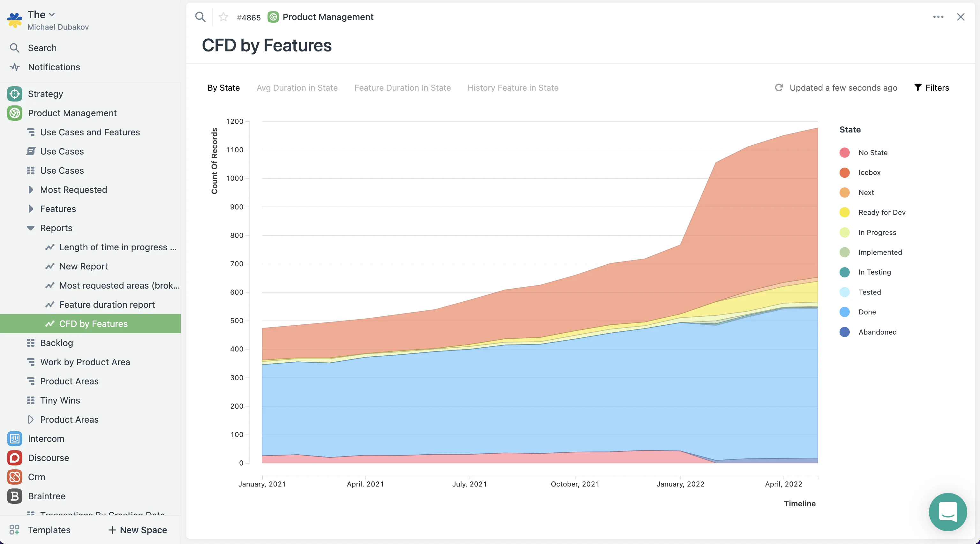The width and height of the screenshot is (980, 544).
Task: Open the Filters button
Action: pyautogui.click(x=931, y=87)
